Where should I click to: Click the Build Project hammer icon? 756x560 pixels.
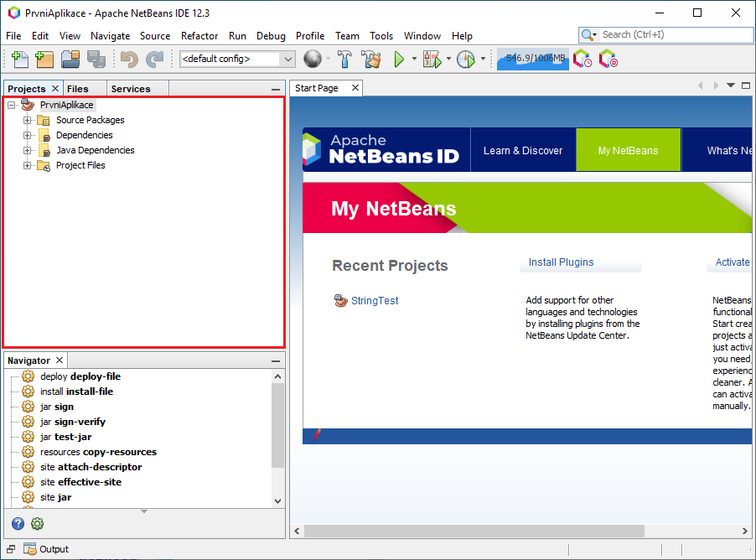(344, 59)
